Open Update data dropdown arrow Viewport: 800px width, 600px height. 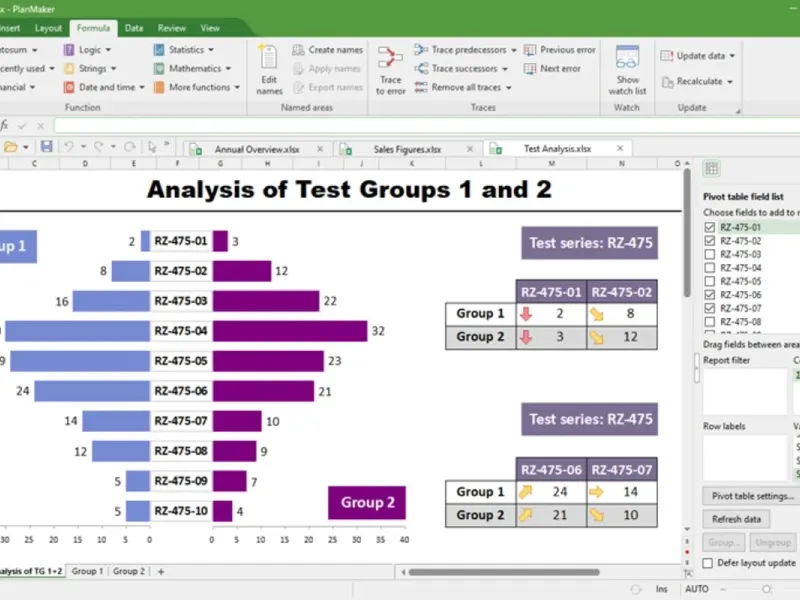click(732, 56)
